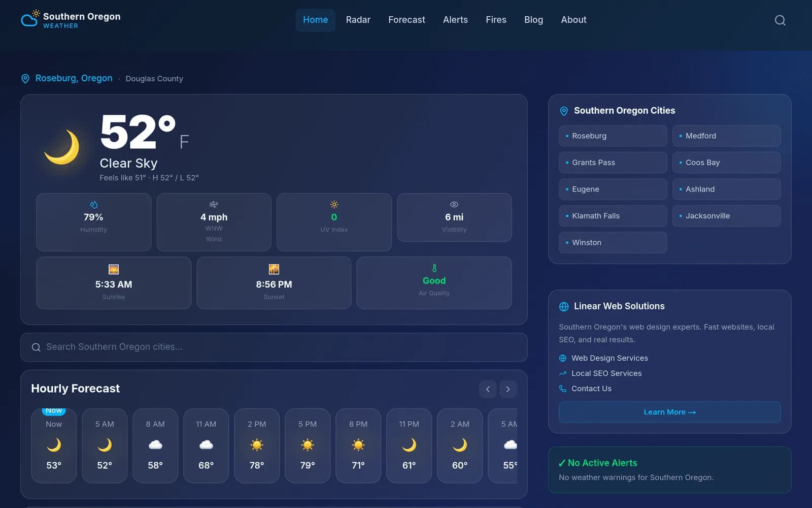Select the Winston city button

(613, 242)
